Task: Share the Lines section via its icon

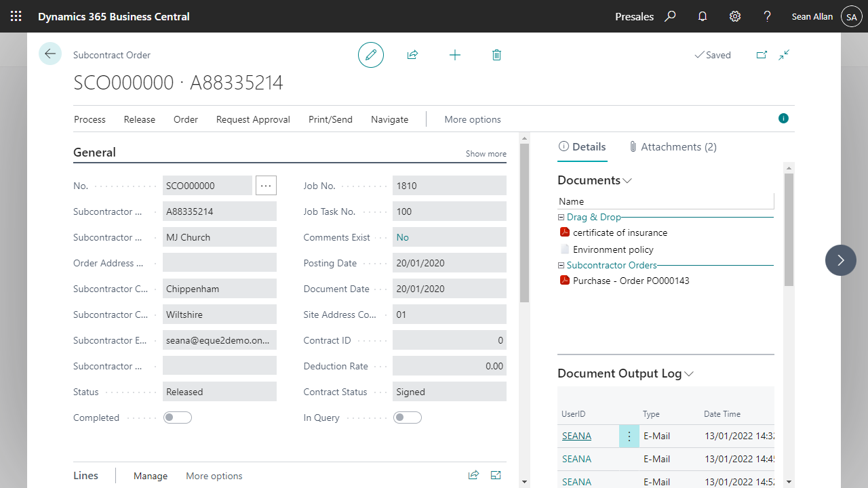Action: click(x=473, y=475)
